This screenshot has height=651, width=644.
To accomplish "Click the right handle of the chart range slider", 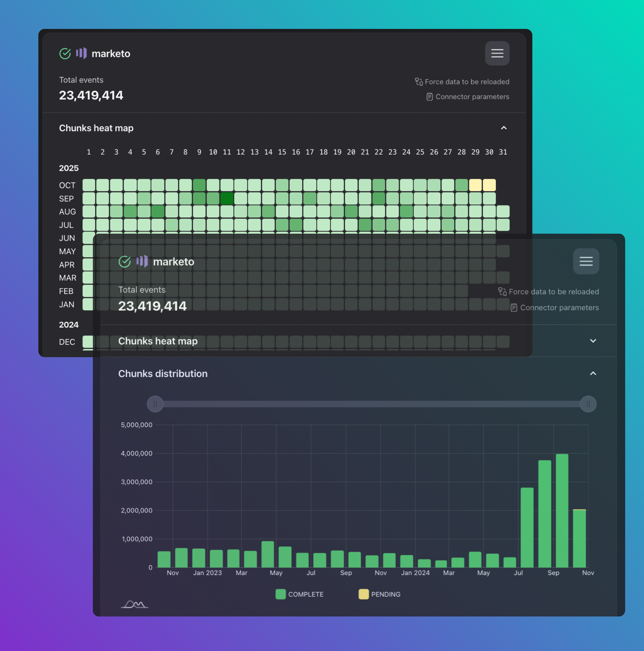I will coord(588,404).
